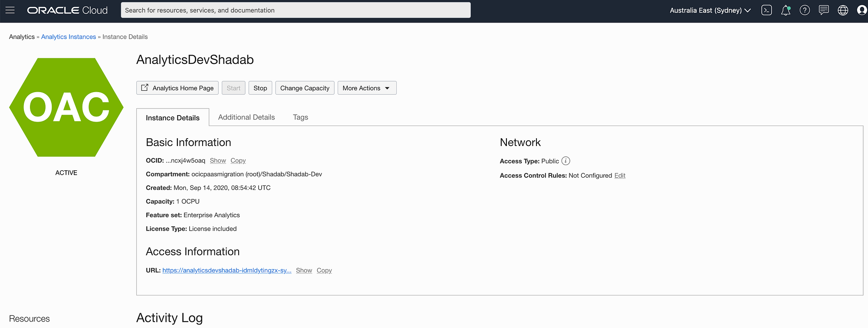Expand the More Actions dropdown
Viewport: 868px width, 328px height.
click(x=367, y=88)
